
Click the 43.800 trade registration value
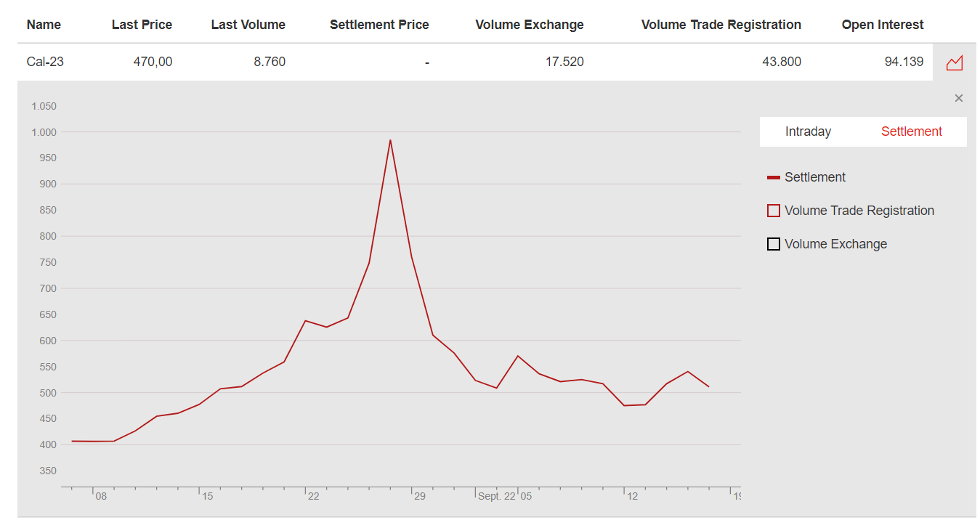click(782, 62)
